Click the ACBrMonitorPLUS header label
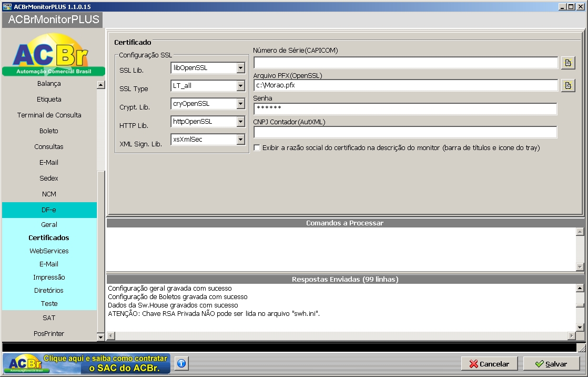Viewport: 588px width, 377px height. click(x=53, y=19)
